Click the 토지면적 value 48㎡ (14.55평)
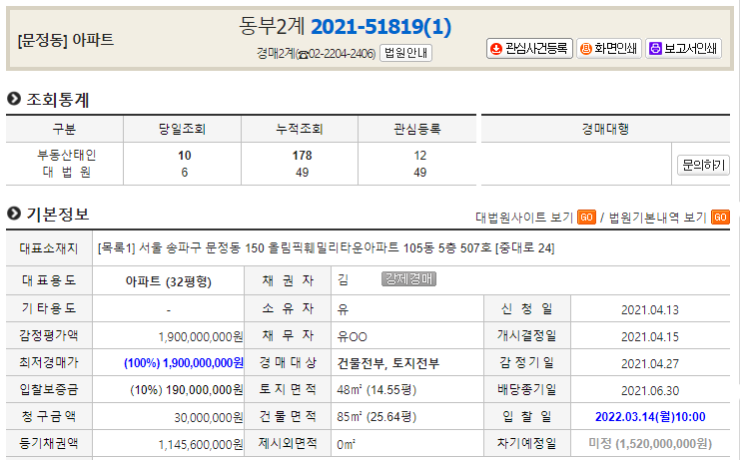Viewport: 740px width, 460px height. coord(377,390)
